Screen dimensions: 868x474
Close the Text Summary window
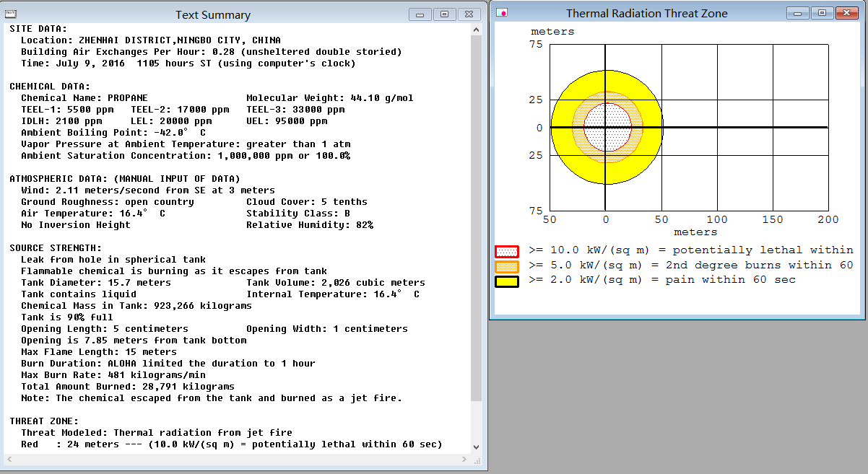[468, 14]
